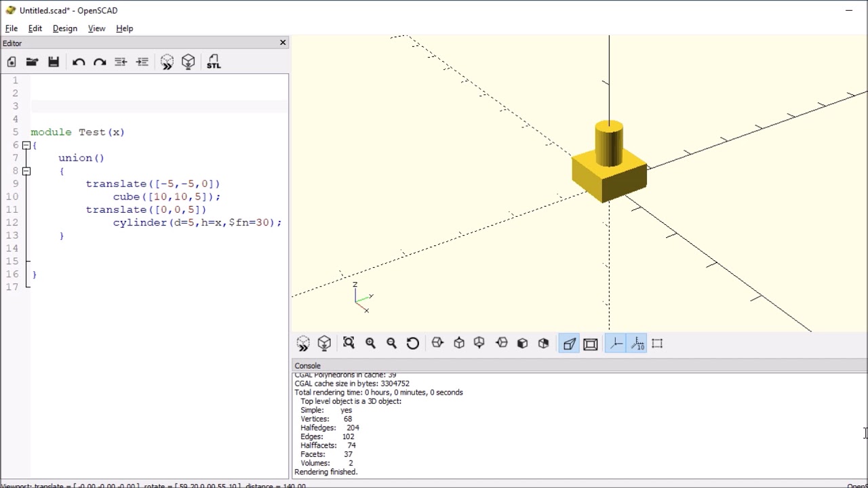Render the model from editor toolbar
Image resolution: width=868 pixels, height=488 pixels.
point(189,62)
